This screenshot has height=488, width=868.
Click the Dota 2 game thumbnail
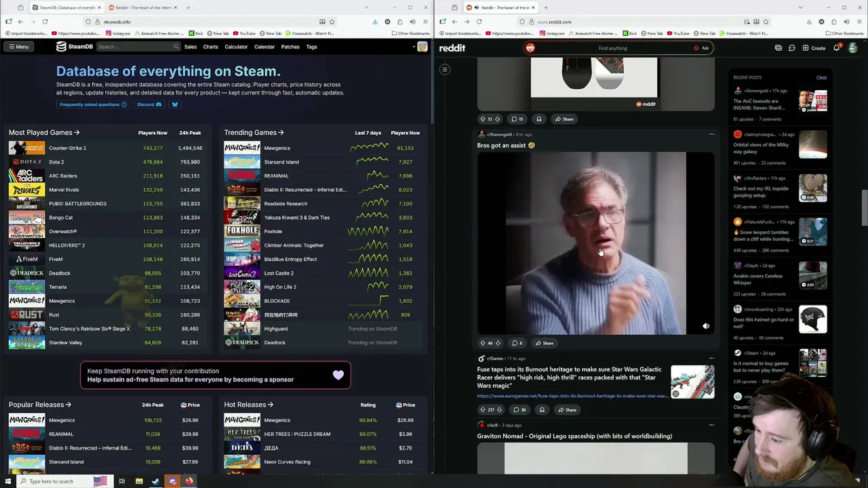point(26,162)
